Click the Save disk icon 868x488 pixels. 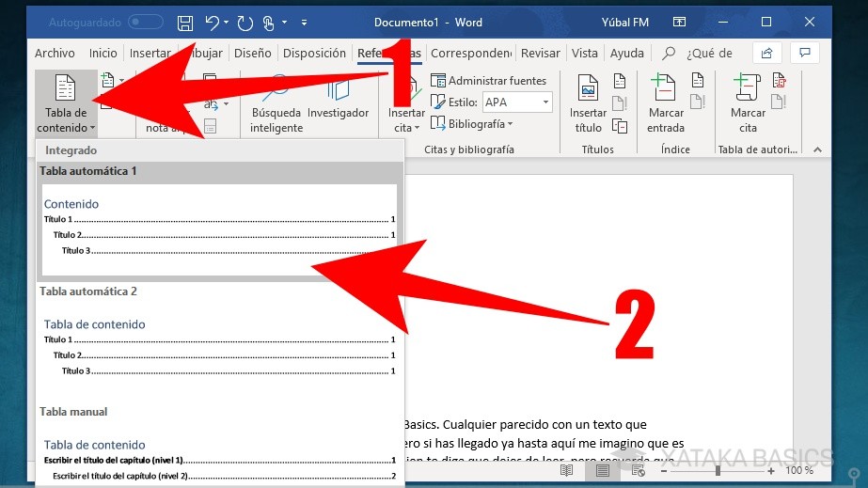[x=185, y=23]
